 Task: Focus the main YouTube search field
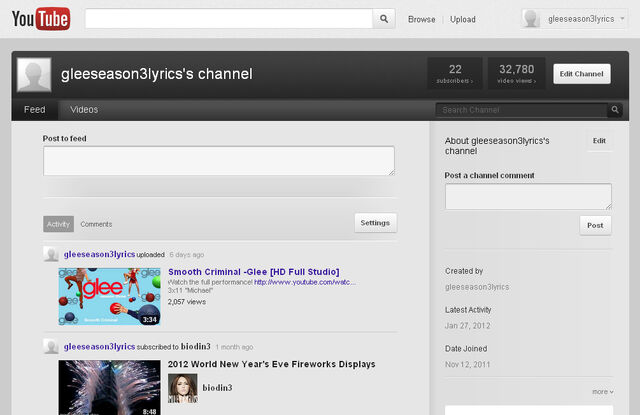tap(229, 19)
